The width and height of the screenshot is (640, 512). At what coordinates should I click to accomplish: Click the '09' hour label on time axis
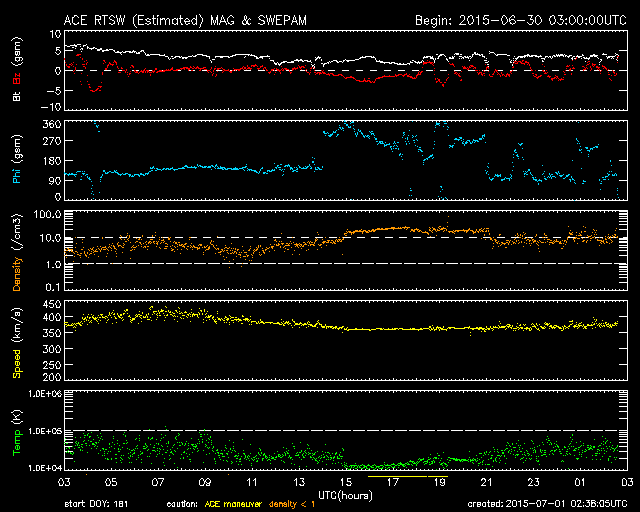click(x=205, y=483)
